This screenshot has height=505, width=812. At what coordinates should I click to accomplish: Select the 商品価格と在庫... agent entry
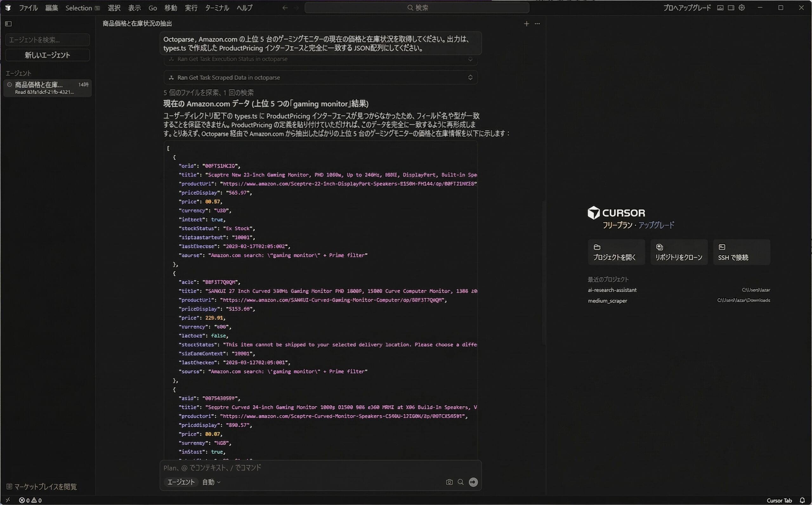click(x=48, y=88)
